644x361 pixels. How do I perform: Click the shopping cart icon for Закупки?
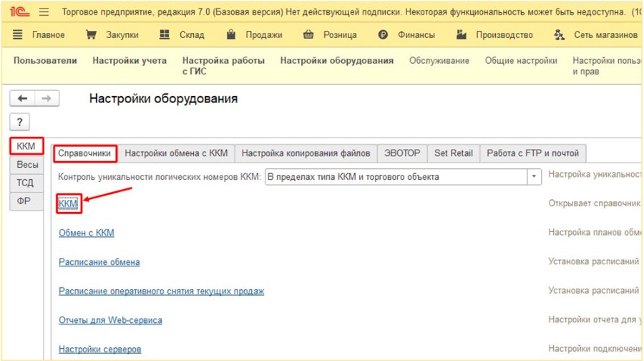[91, 34]
